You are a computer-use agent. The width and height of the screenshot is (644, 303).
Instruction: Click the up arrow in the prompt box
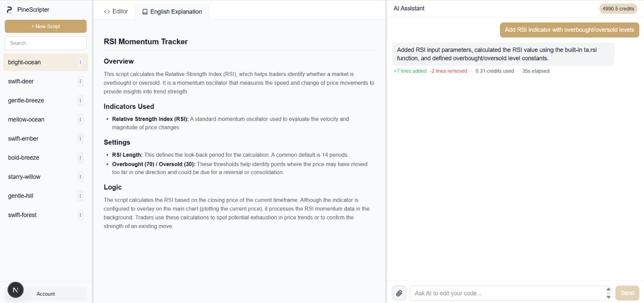(608, 289)
